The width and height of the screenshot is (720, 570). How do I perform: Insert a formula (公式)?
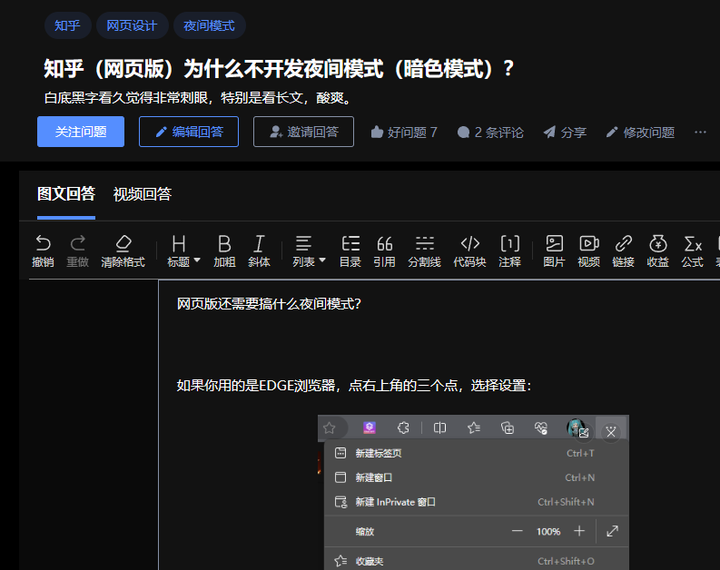(x=692, y=251)
